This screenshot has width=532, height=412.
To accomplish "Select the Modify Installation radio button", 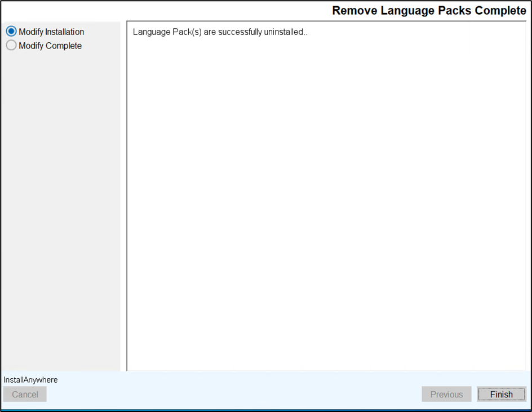I will click(11, 32).
